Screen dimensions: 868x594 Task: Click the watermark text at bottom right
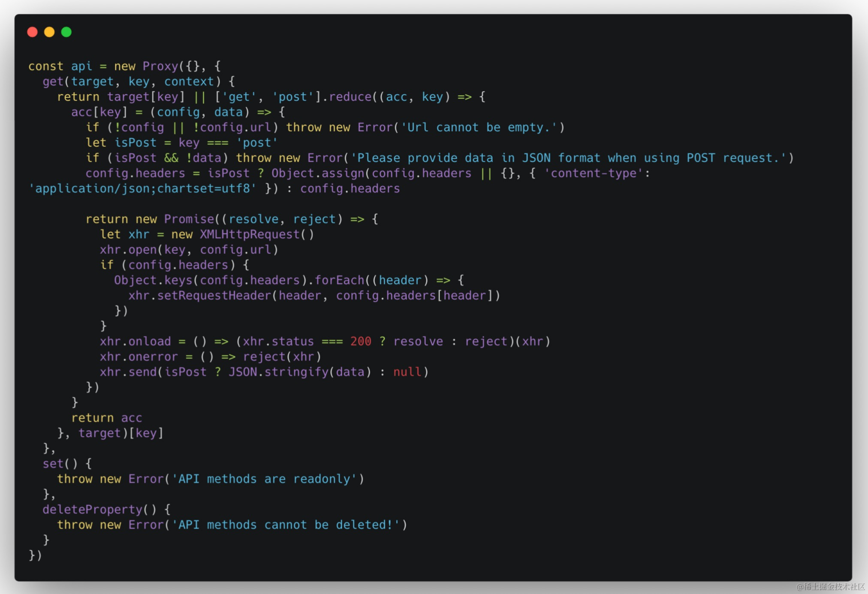[830, 587]
